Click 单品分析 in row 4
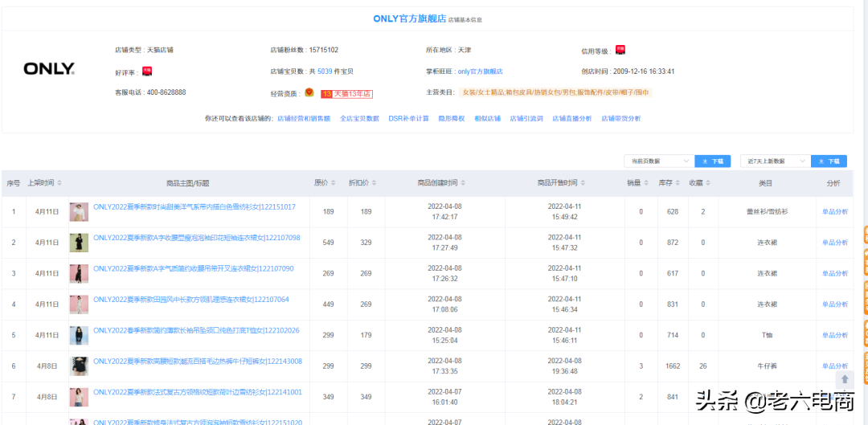The height and width of the screenshot is (425, 868). pos(835,304)
